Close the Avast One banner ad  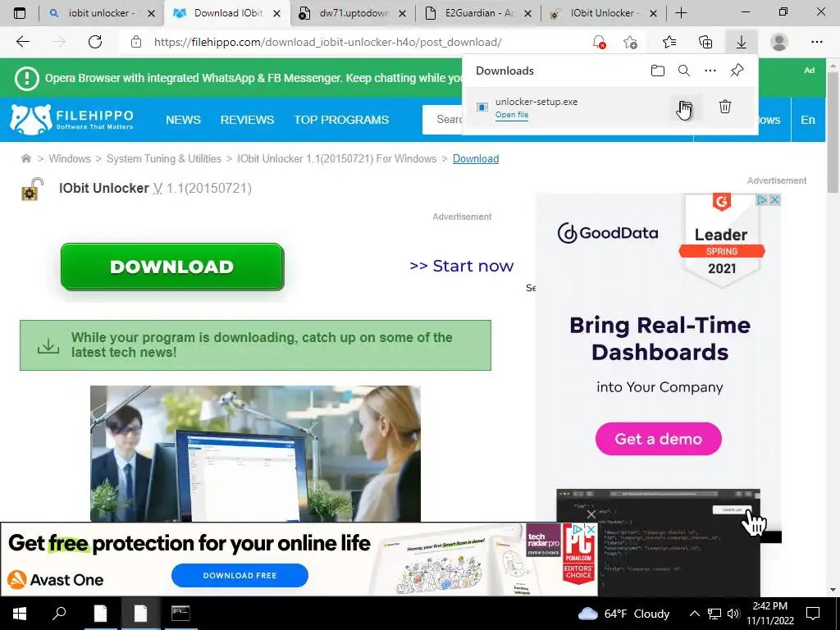tap(591, 529)
